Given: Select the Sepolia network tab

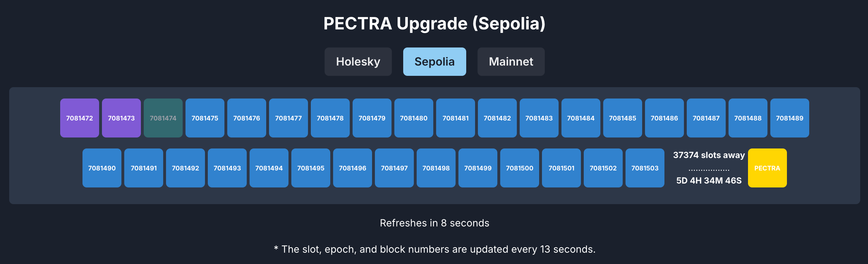Looking at the screenshot, I should click(x=434, y=62).
